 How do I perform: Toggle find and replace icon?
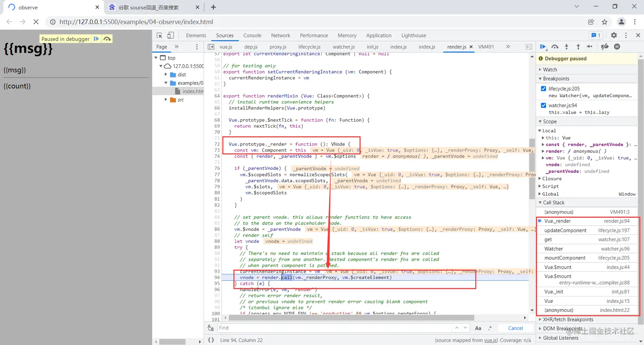point(210,328)
